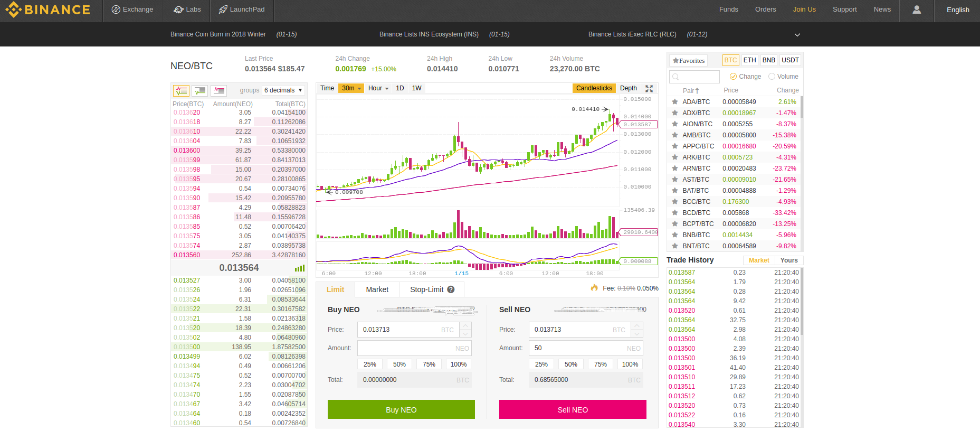The image size is (980, 440).
Task: Open the LaunchPad page
Action: tap(242, 10)
